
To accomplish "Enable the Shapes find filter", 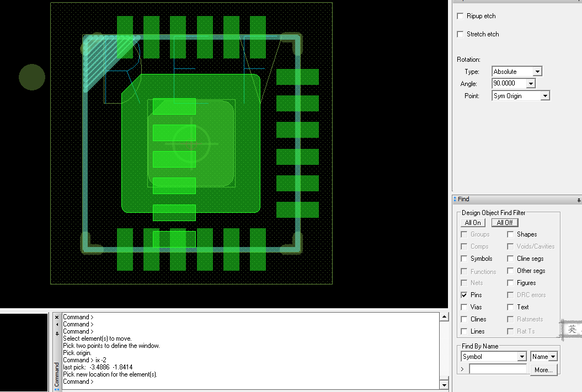I will click(510, 234).
